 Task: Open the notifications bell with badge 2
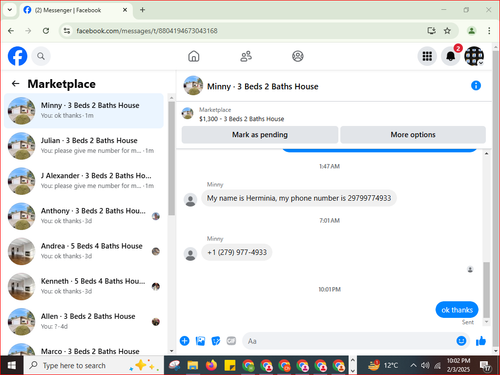(451, 56)
